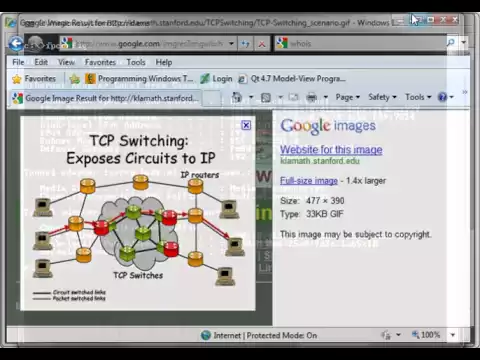
Task: Open the Help menu
Action: pyautogui.click(x=164, y=62)
